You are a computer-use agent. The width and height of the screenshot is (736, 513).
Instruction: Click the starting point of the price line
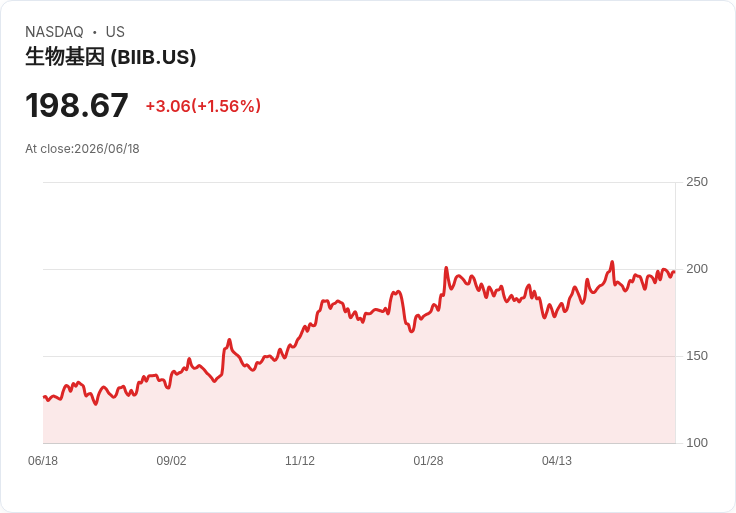coord(44,397)
